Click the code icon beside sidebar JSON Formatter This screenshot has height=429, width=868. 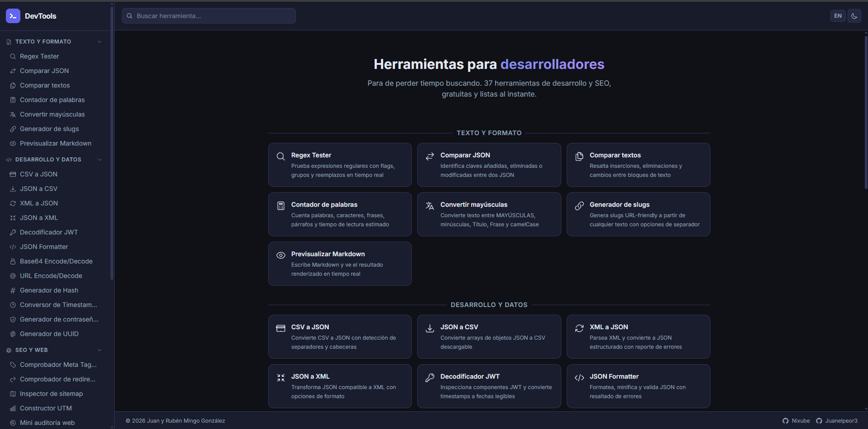13,247
